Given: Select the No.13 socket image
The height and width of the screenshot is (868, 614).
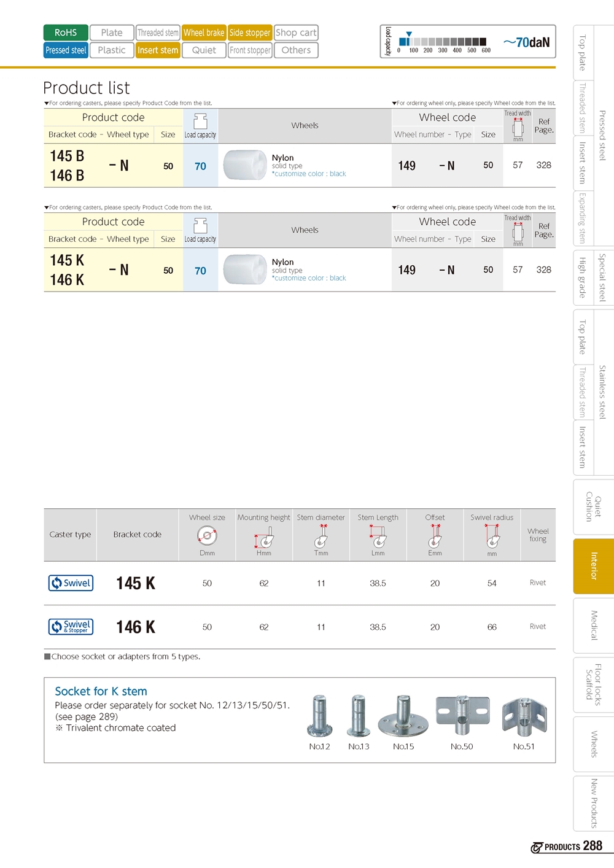Looking at the screenshot, I should pyautogui.click(x=359, y=716).
